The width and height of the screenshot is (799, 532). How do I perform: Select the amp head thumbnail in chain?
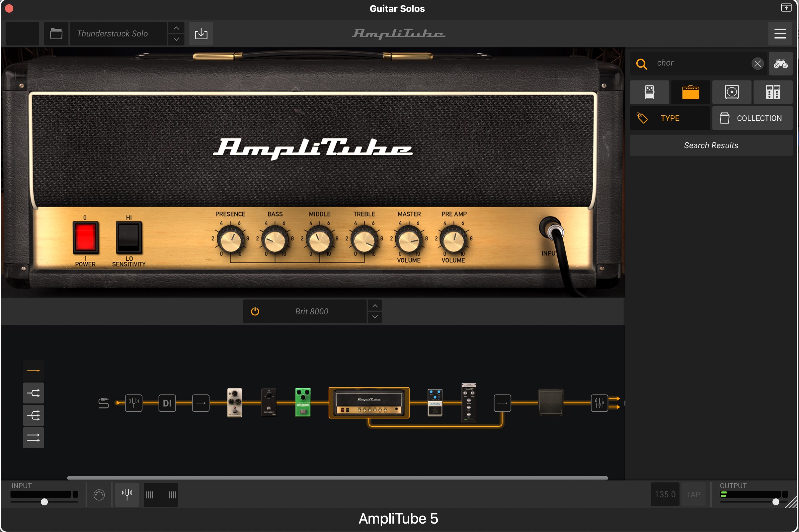(x=369, y=403)
